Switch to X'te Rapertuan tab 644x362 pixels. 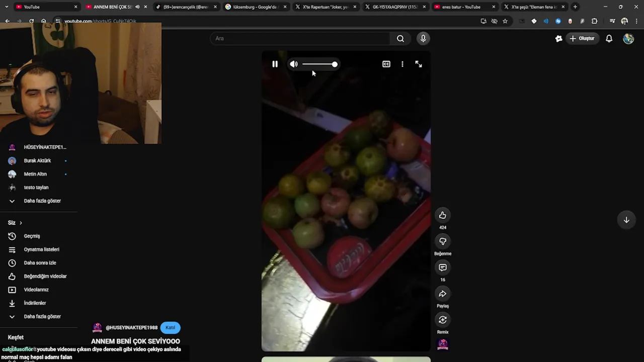pos(326,7)
